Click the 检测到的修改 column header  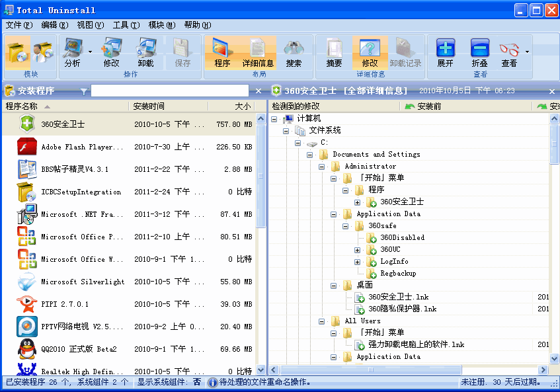[x=334, y=106]
